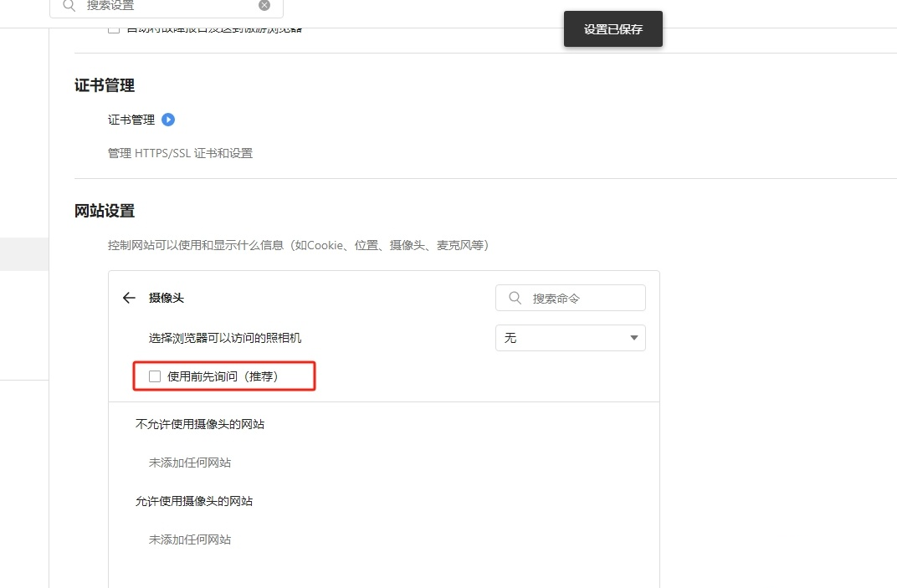Image resolution: width=897 pixels, height=588 pixels.
Task: Click the 控制网站可以使用和显示什么信息 description
Action: click(298, 245)
